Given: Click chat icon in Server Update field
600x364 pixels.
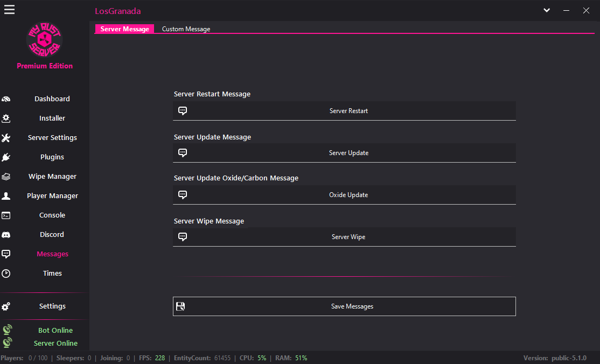Looking at the screenshot, I should pos(183,153).
